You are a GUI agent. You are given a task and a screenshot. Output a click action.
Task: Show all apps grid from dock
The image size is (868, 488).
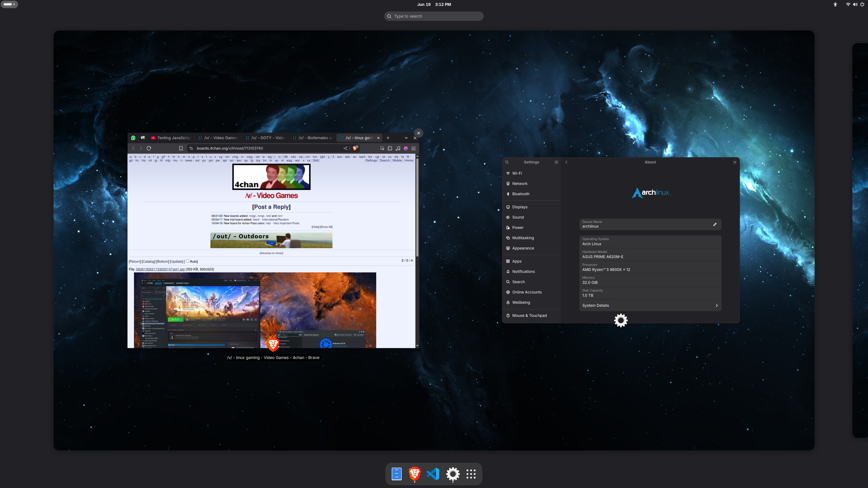pos(471,474)
